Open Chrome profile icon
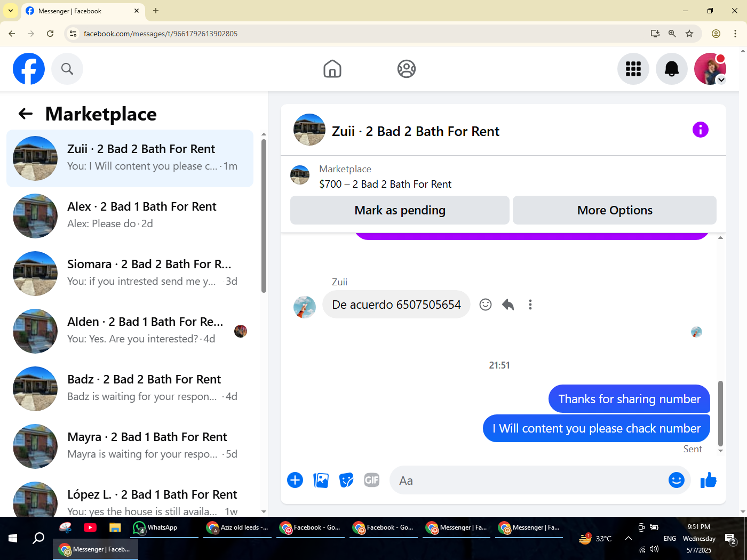747x560 pixels. (716, 34)
